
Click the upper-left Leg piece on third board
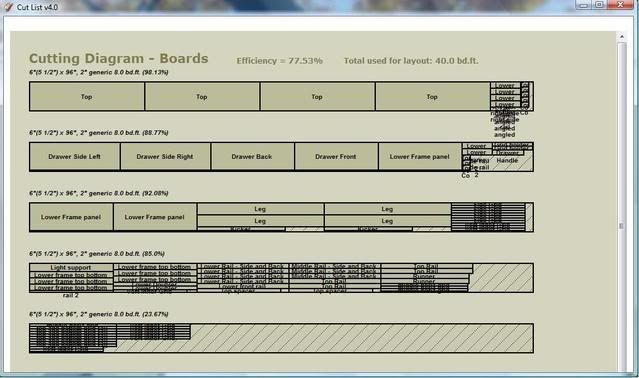pos(260,209)
